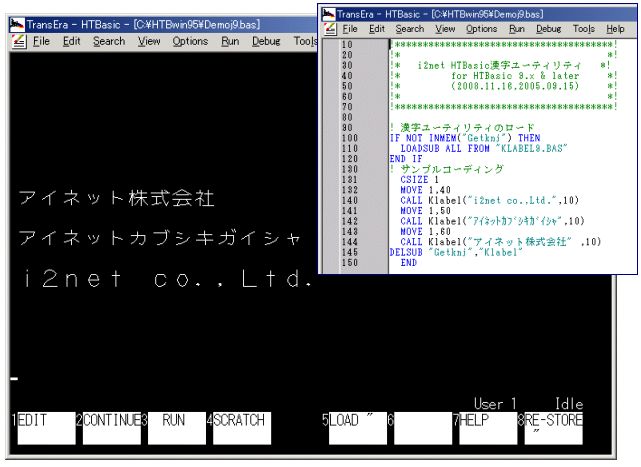
Task: Click line number 90 in the editor gutter
Action: 347,128
